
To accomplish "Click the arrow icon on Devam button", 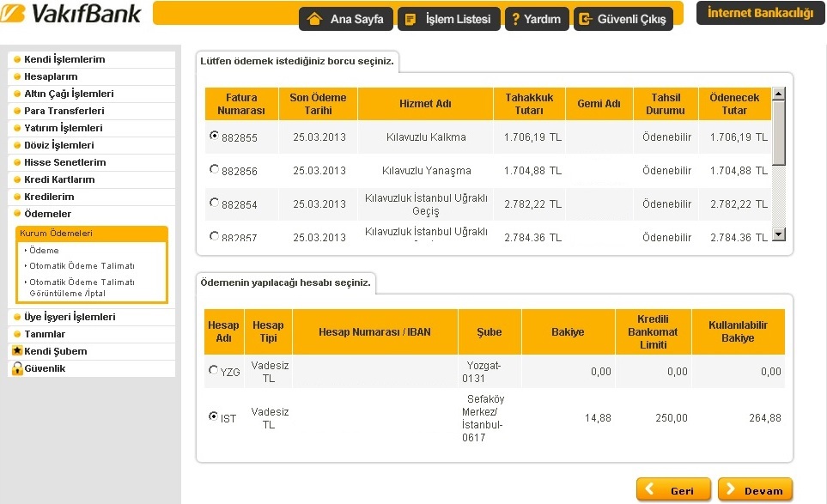I will 732,490.
